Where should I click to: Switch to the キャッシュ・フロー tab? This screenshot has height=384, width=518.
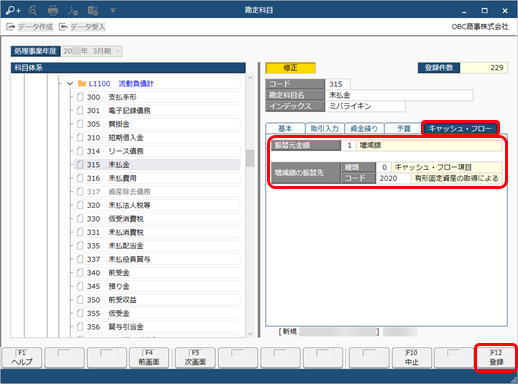click(460, 128)
